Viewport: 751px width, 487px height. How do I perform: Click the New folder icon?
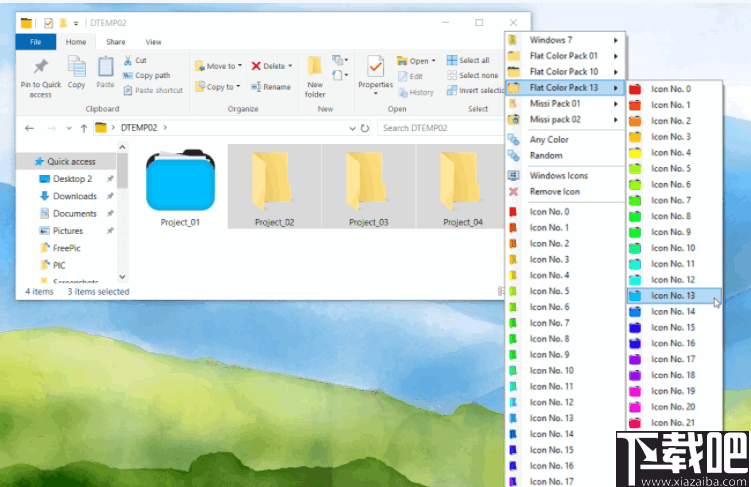coord(315,67)
